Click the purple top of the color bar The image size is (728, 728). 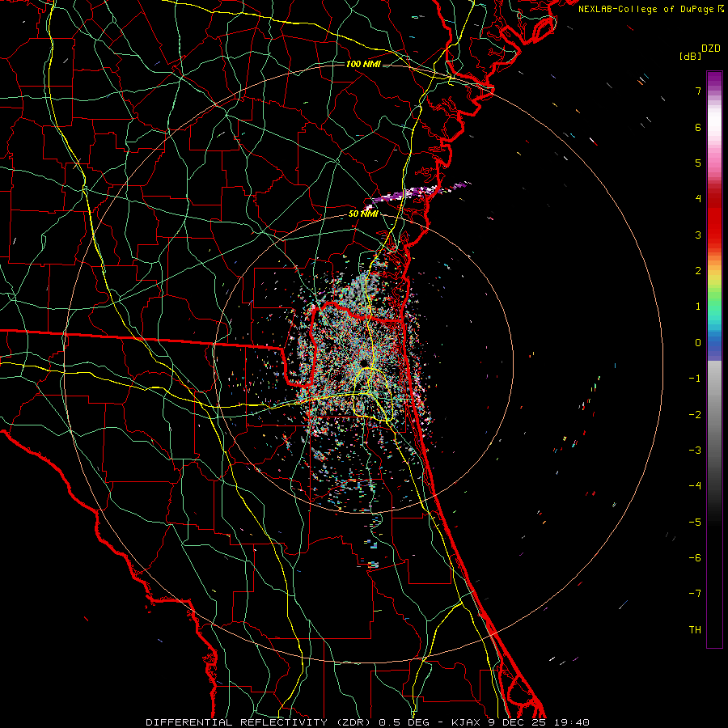[x=714, y=79]
